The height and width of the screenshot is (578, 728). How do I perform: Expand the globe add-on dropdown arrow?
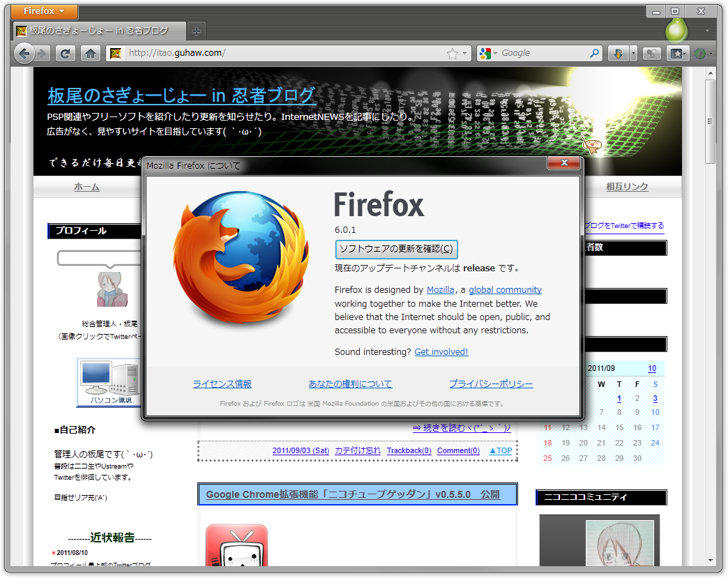(711, 54)
